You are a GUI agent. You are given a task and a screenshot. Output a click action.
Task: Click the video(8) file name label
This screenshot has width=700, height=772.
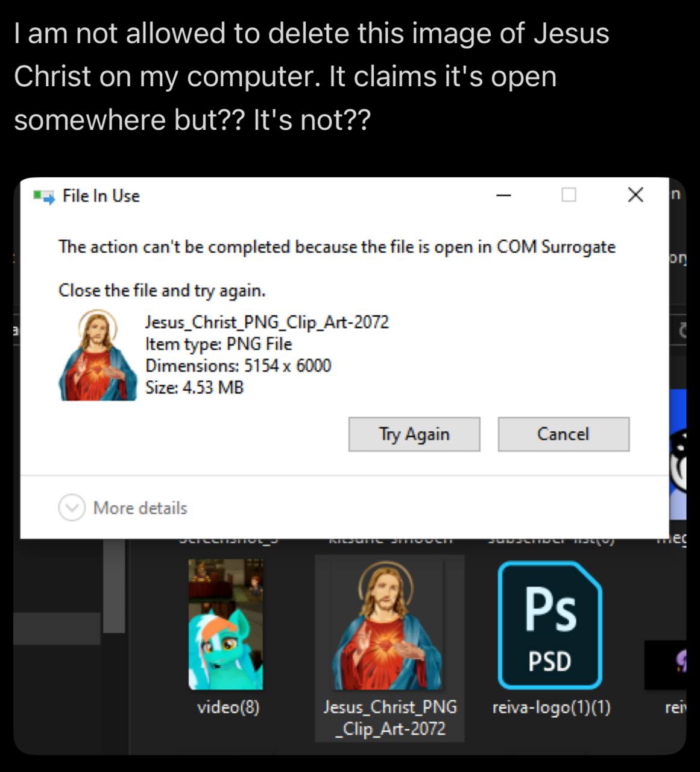[229, 707]
